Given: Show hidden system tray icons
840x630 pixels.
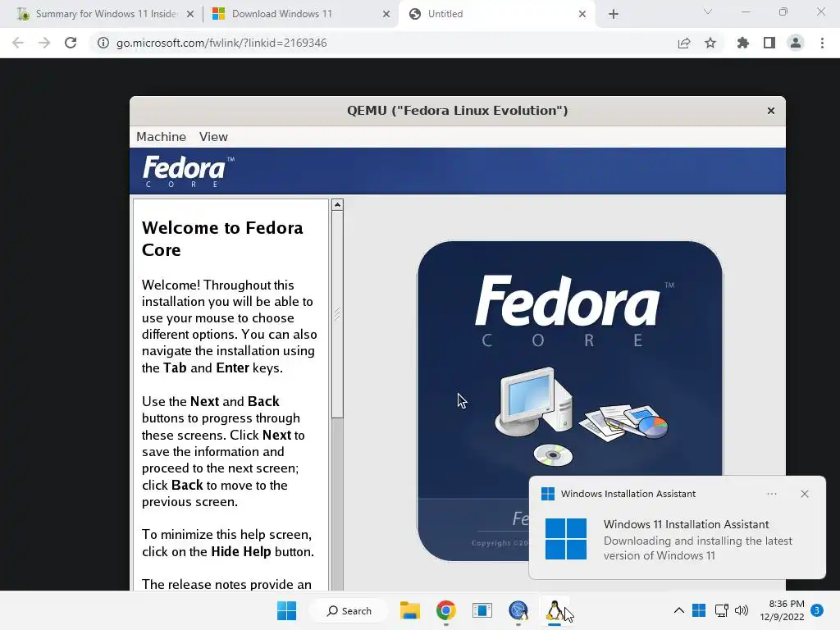Looking at the screenshot, I should click(678, 610).
